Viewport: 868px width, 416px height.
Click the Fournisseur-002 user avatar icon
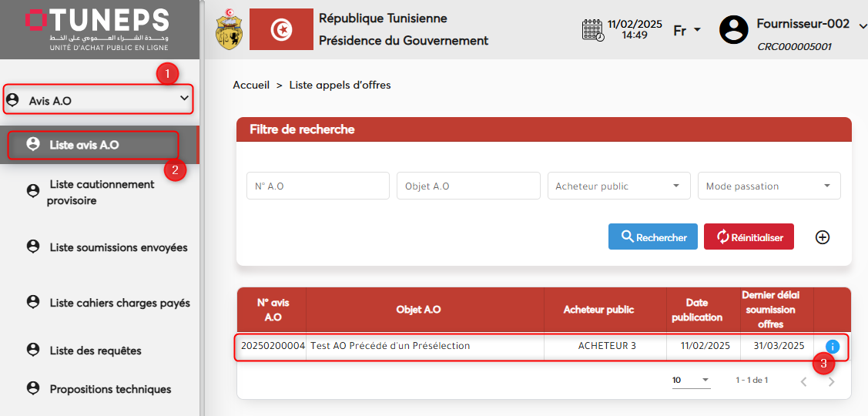[733, 30]
